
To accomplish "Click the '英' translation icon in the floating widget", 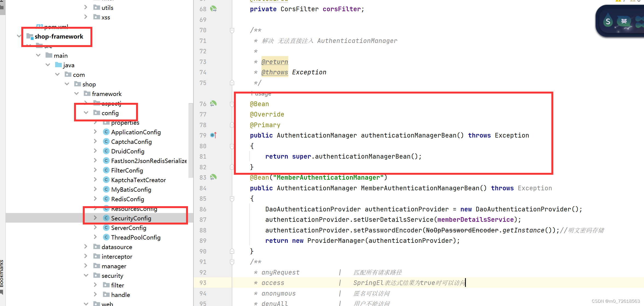I will click(624, 21).
